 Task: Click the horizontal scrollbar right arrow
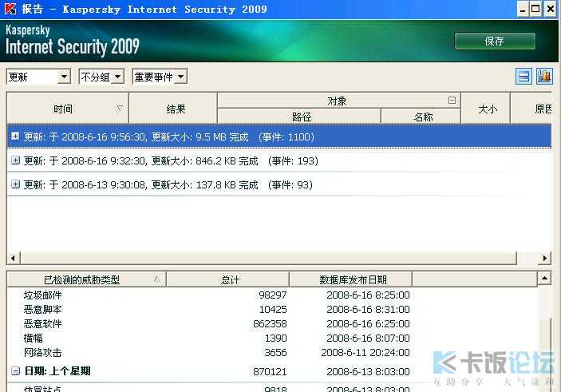pos(544,258)
